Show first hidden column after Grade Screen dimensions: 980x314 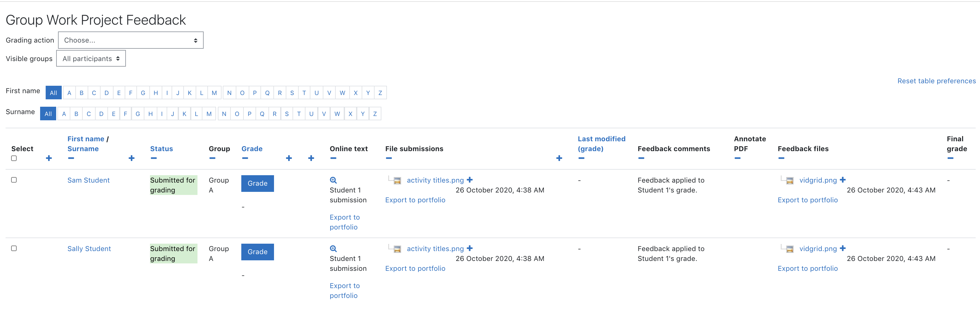click(289, 158)
